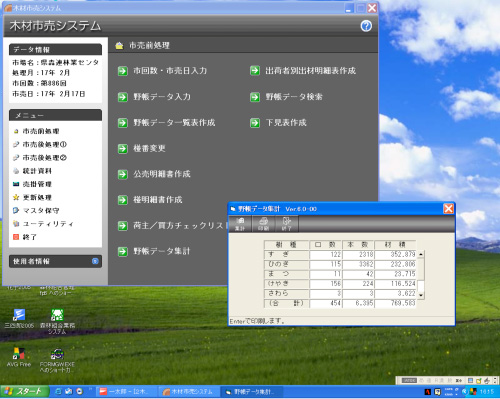Image resolution: width=500 pixels, height=399 pixels.
Task: Expand the 使用者情報 panel with round arrow
Action: [x=95, y=261]
